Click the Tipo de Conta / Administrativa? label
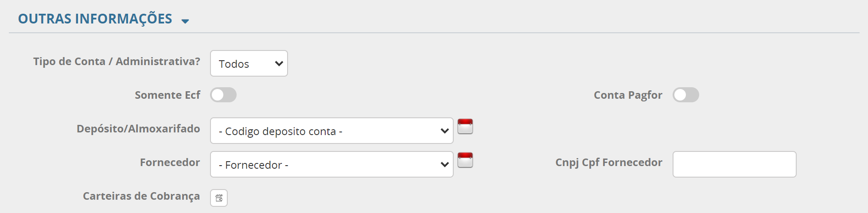The image size is (868, 213). click(x=117, y=62)
